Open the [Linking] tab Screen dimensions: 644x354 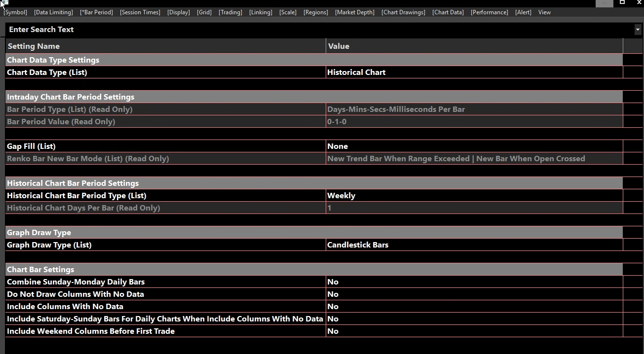coord(261,12)
